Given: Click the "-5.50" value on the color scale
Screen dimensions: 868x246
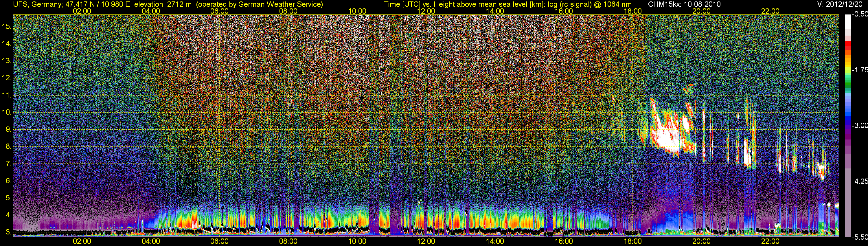Looking at the screenshot, I should tap(860, 237).
